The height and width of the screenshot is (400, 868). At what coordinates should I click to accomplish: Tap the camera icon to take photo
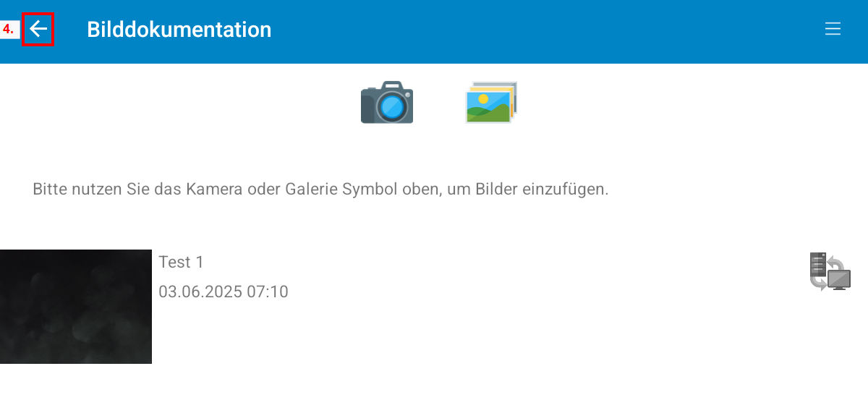(x=387, y=103)
